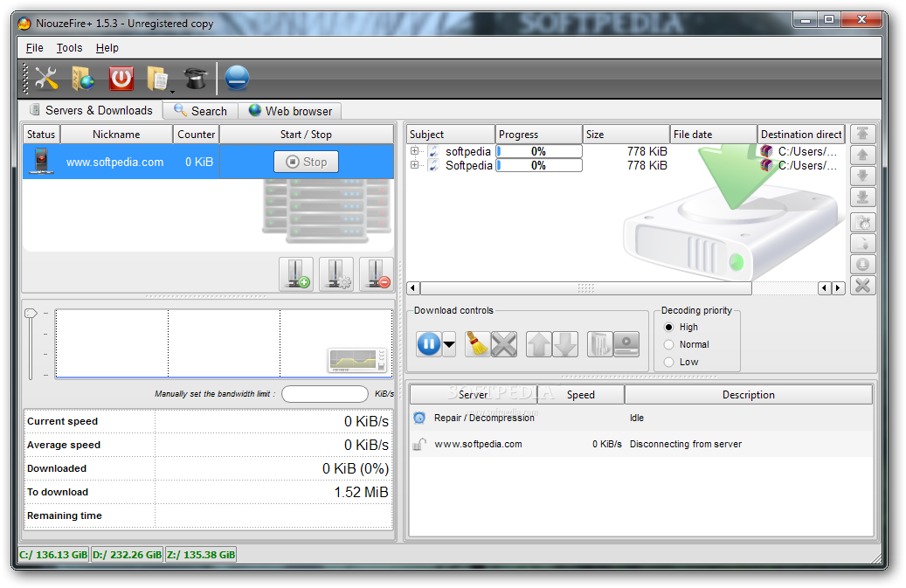Click the small graph thumbnail in the chart
The height and width of the screenshot is (588, 906).
point(357,360)
